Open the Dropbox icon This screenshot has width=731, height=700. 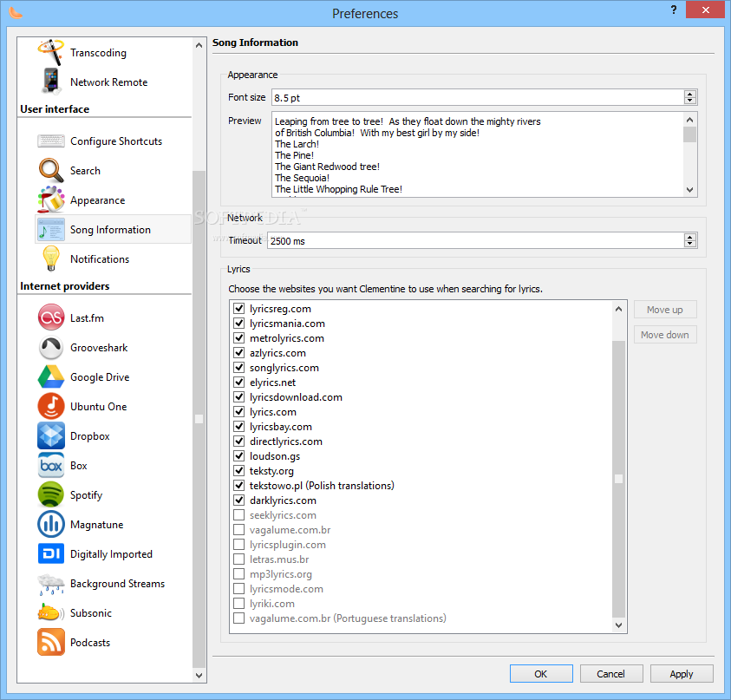point(51,435)
